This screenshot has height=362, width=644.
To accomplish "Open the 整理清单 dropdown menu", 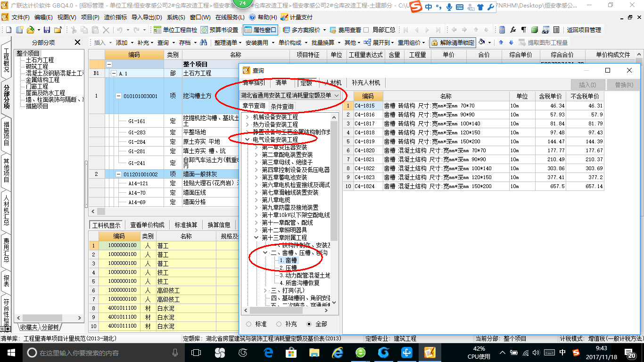I will [x=228, y=42].
